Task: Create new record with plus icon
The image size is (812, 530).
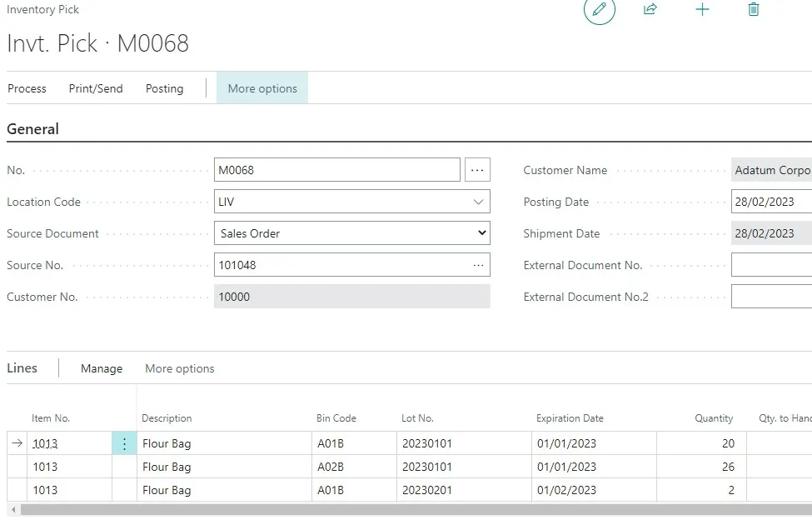Action: 702,9
